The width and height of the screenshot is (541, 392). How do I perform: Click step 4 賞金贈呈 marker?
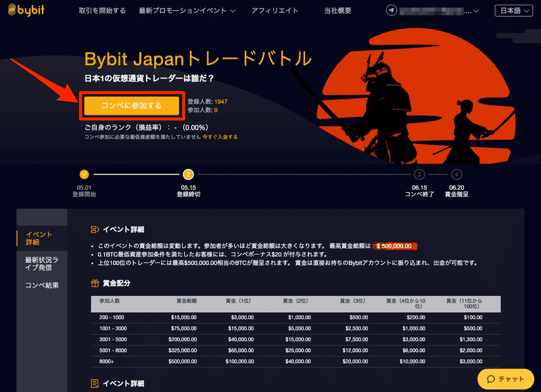point(456,174)
